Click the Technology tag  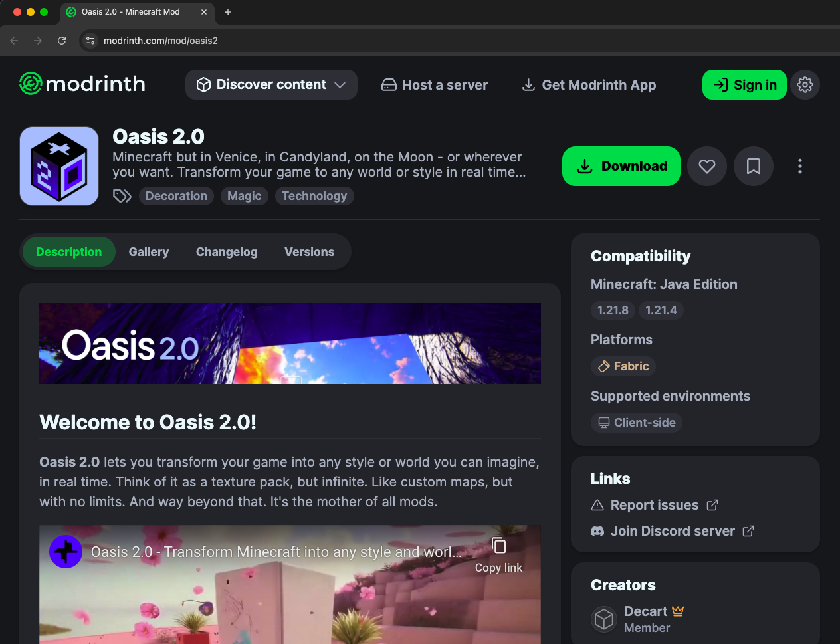[314, 196]
